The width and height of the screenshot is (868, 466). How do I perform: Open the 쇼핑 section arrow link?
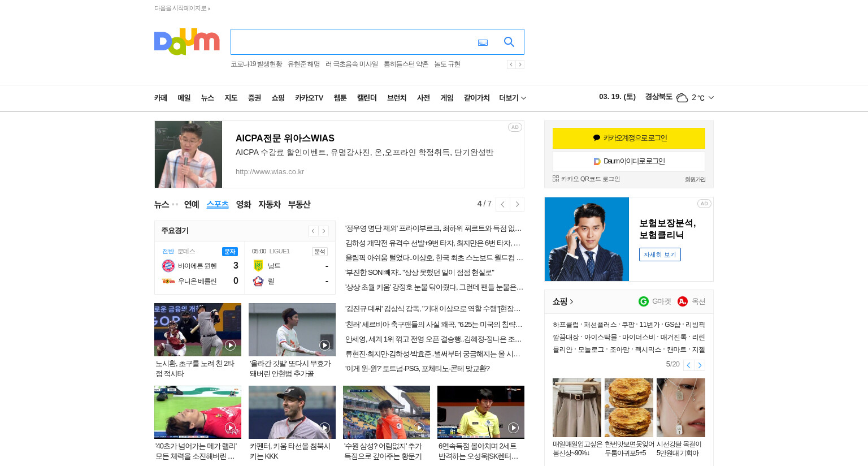(563, 301)
